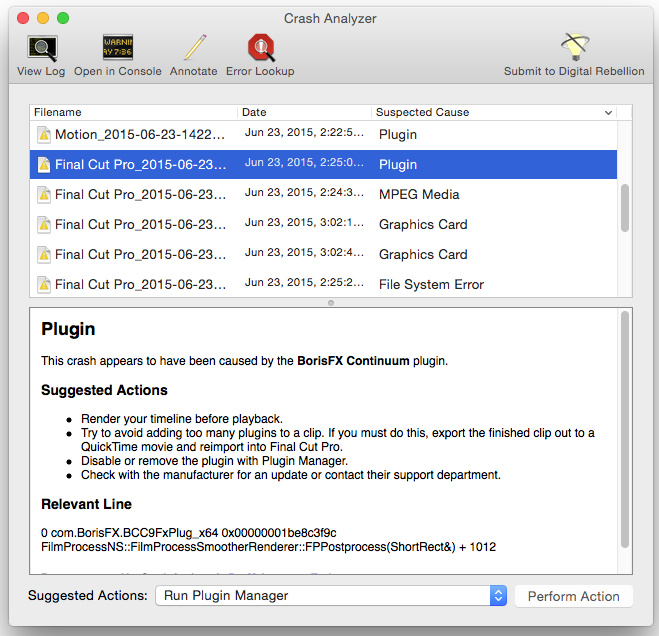Click the split view divider handle

331,303
